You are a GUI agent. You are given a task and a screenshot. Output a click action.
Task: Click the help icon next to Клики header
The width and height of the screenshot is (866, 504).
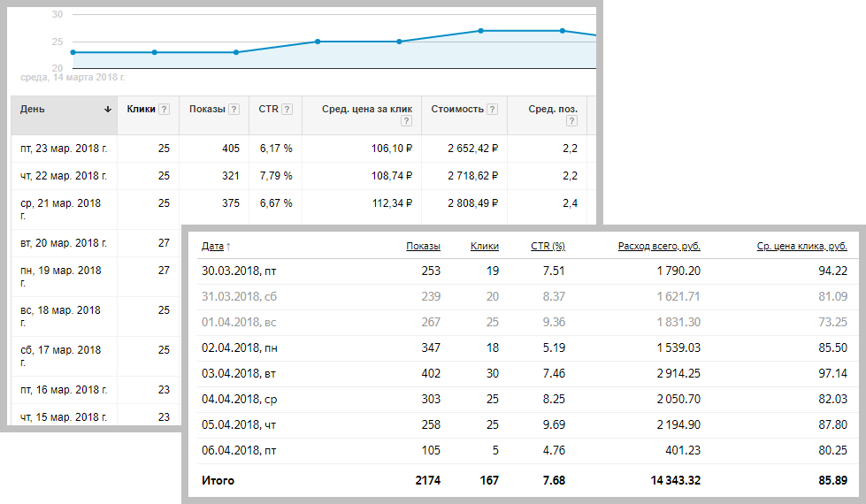point(164,110)
